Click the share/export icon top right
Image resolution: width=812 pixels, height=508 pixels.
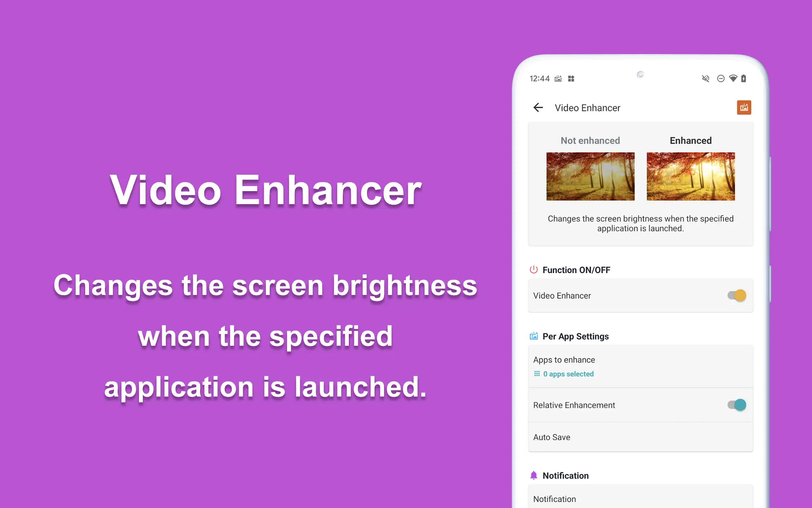743,108
